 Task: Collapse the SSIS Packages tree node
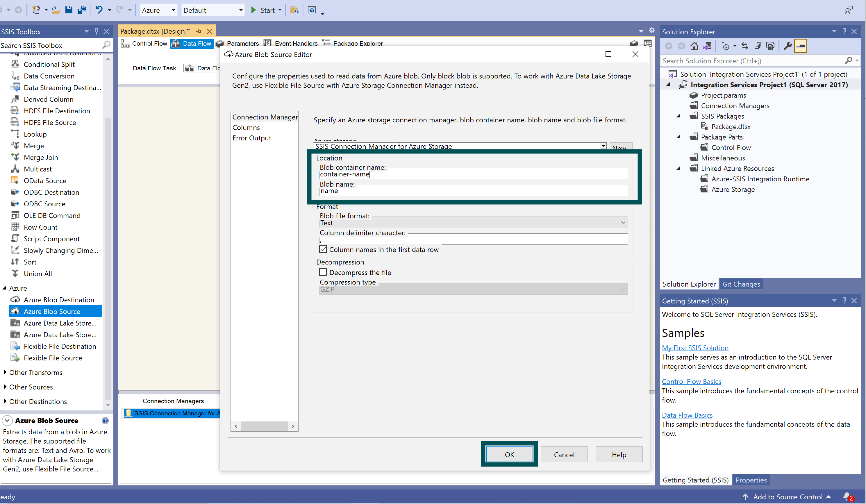678,116
